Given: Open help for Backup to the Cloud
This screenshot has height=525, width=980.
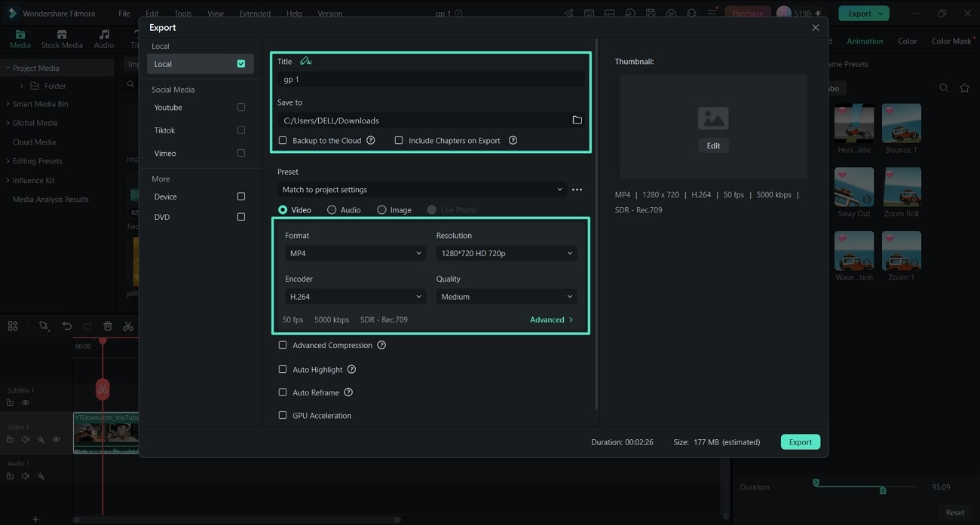Looking at the screenshot, I should pyautogui.click(x=370, y=140).
